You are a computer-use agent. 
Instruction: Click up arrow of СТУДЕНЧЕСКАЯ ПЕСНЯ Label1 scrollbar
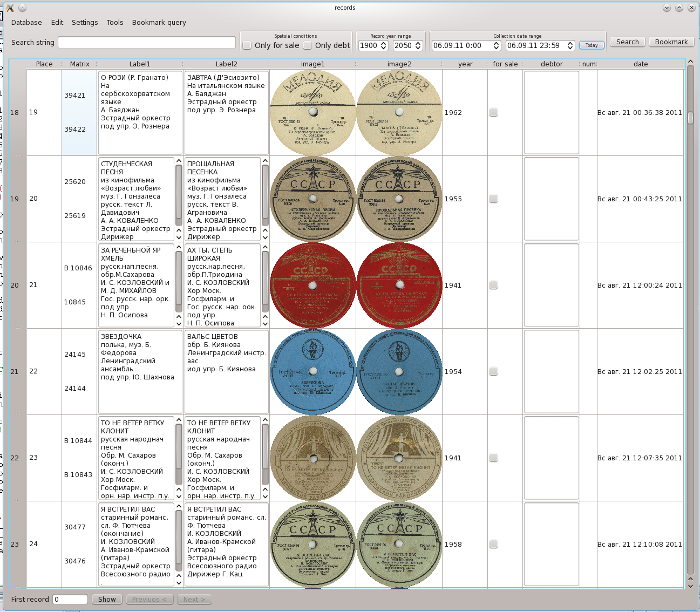pyautogui.click(x=179, y=161)
